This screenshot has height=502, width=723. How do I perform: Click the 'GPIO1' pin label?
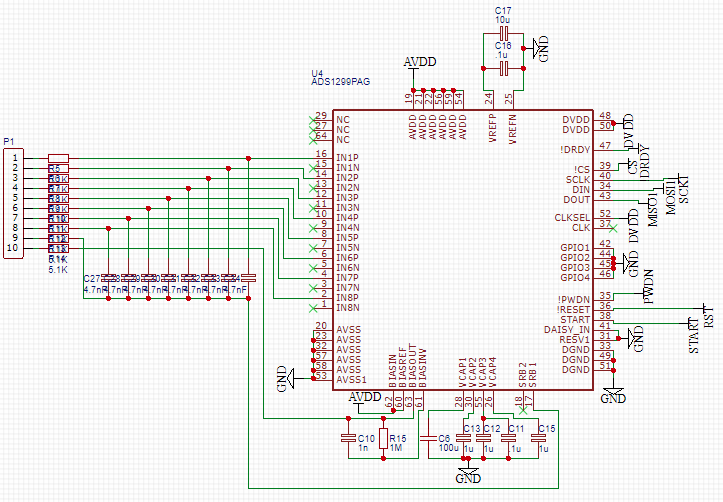pos(575,248)
